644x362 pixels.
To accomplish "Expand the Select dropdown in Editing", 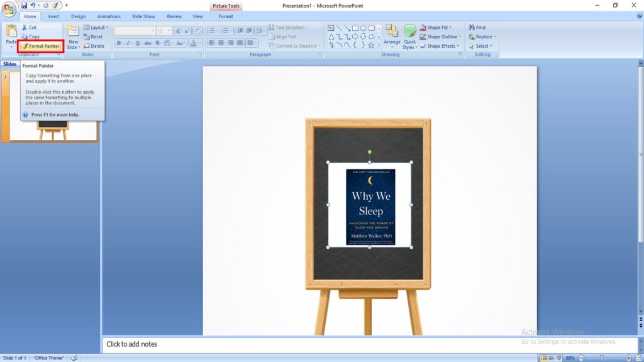I will tap(480, 46).
